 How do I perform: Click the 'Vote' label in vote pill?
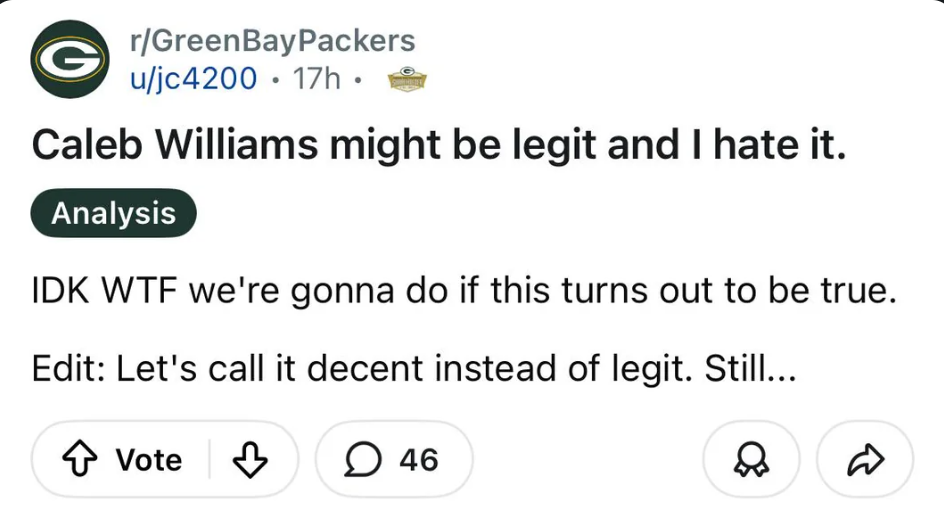pos(149,459)
